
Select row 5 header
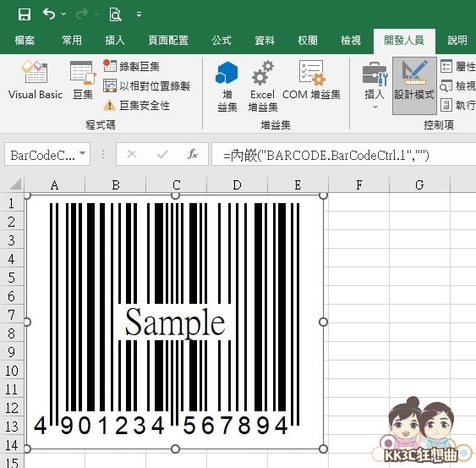click(12, 277)
